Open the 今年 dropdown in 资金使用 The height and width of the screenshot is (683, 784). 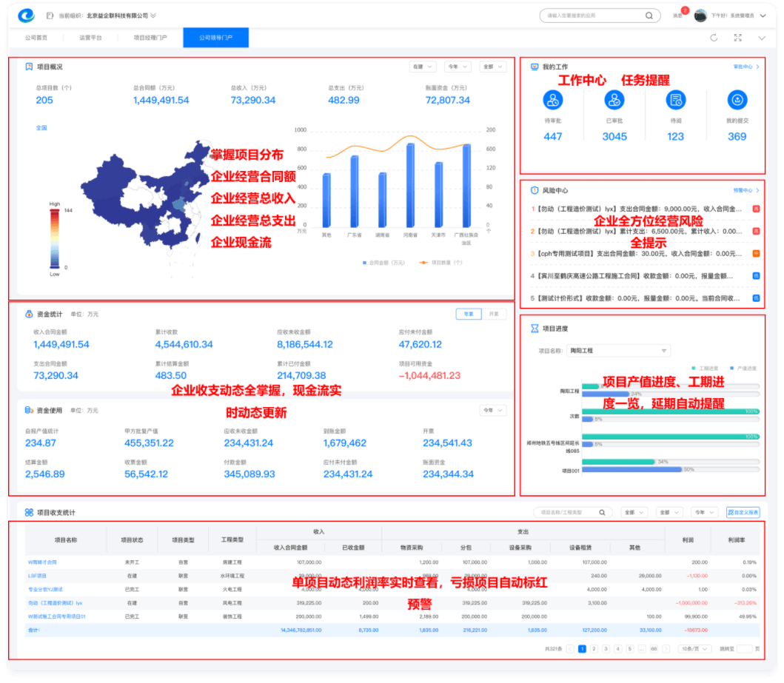click(492, 410)
